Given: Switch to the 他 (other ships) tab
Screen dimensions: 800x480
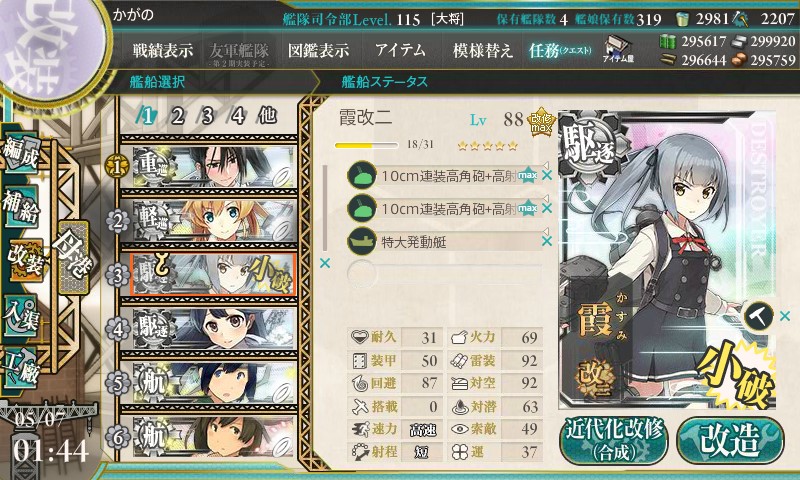Looking at the screenshot, I should pyautogui.click(x=267, y=115).
